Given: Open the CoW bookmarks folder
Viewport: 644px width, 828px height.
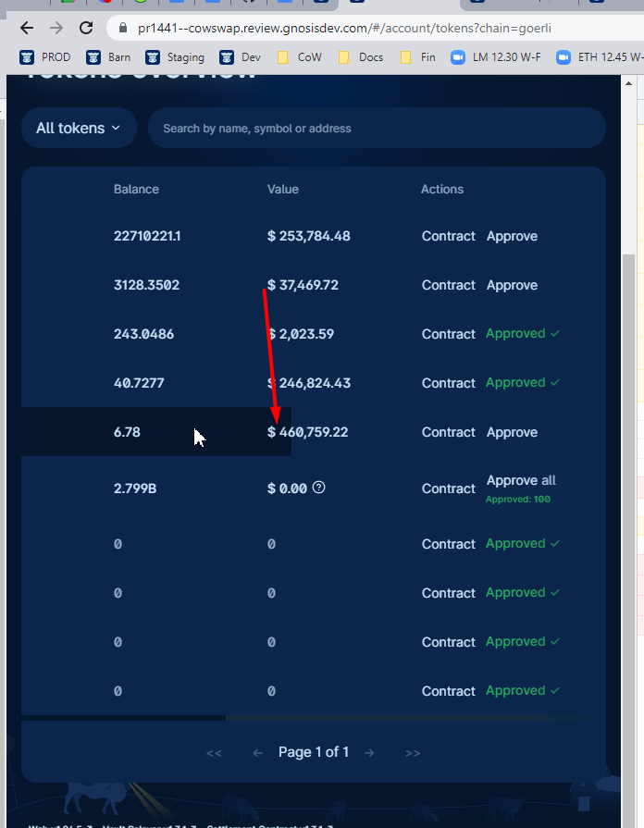Looking at the screenshot, I should (300, 57).
